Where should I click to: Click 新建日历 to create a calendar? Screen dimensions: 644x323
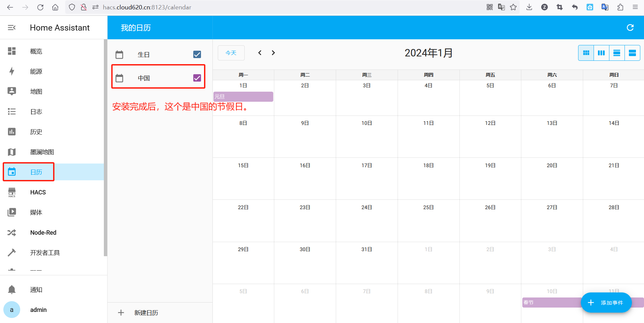coord(146,313)
